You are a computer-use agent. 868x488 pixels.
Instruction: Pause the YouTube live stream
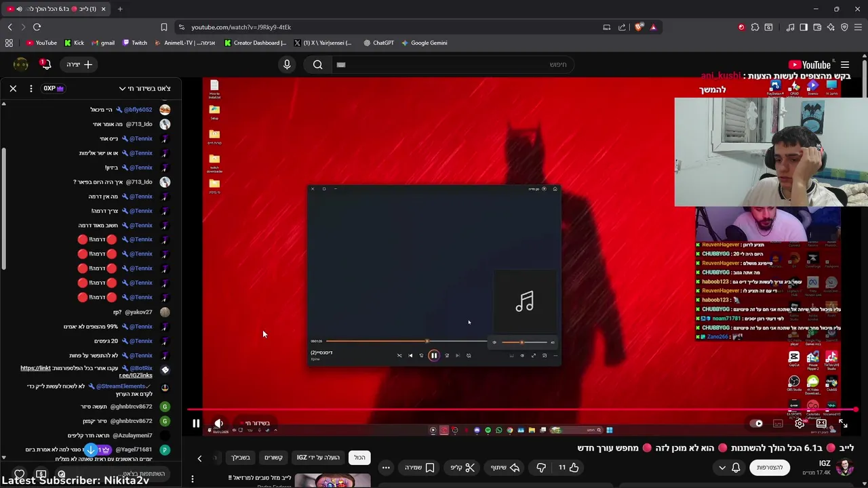[x=196, y=424]
